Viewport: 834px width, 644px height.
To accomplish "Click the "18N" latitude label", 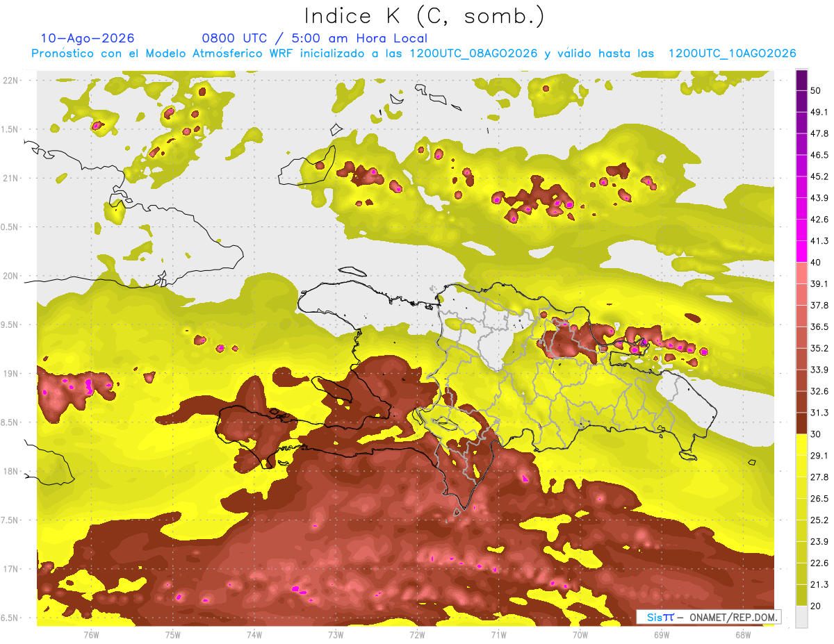I will coord(12,472).
